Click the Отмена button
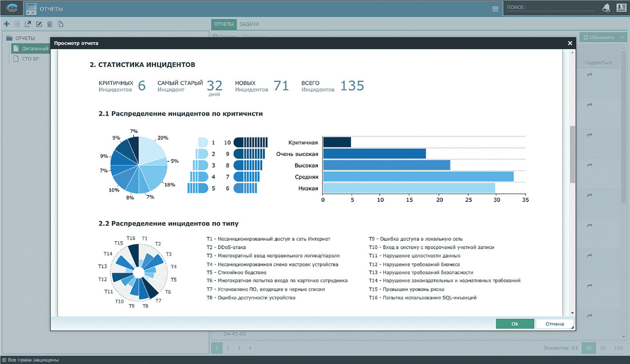 (555, 324)
